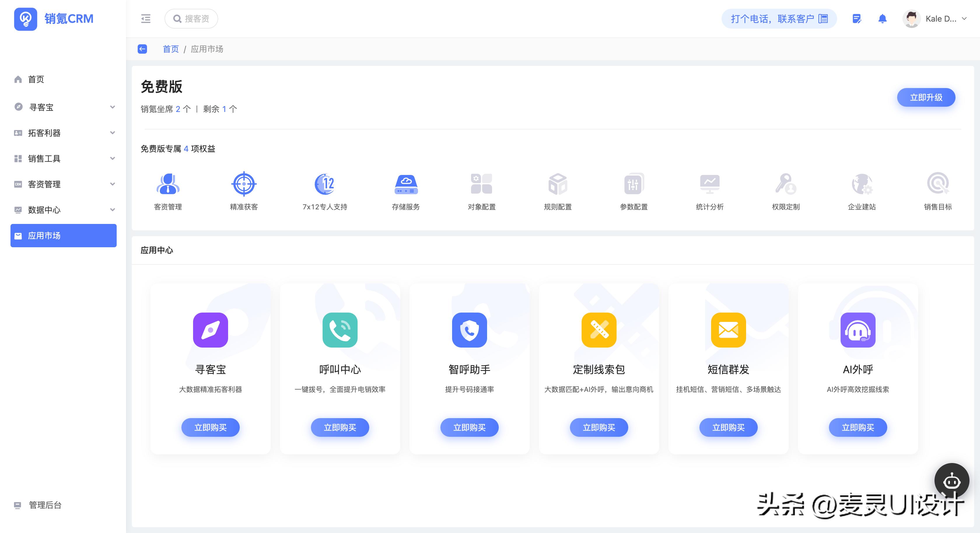Click the 权限定制 permissions key icon

785,184
